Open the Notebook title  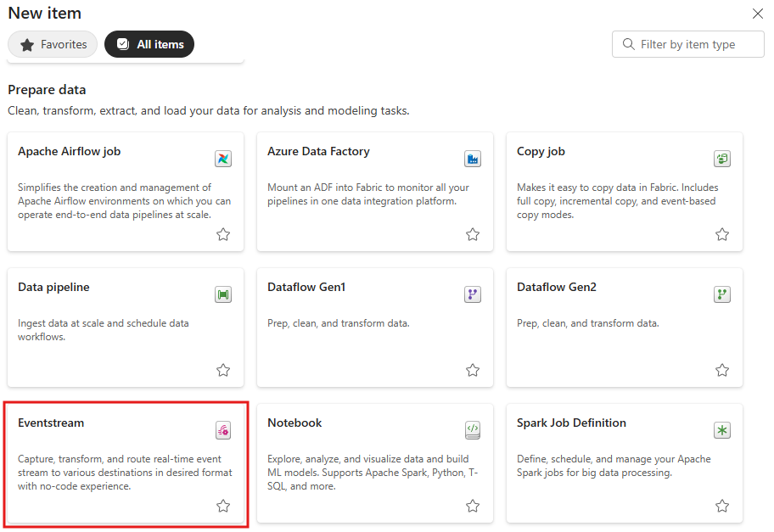click(294, 423)
